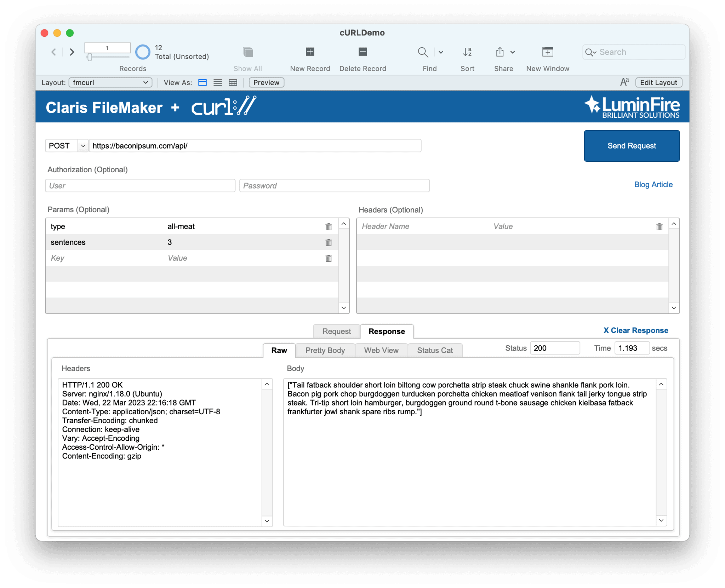Image resolution: width=725 pixels, height=588 pixels.
Task: Switch to List view
Action: 217,82
